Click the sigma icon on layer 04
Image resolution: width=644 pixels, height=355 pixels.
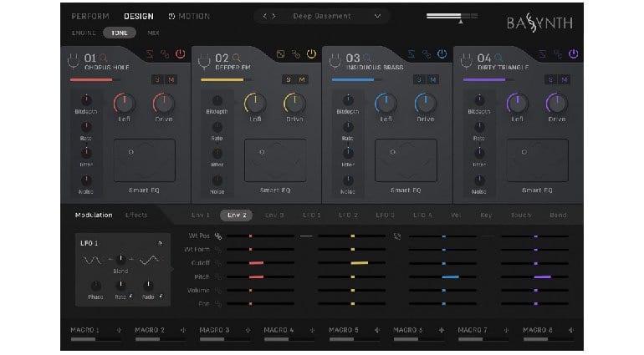click(x=542, y=55)
